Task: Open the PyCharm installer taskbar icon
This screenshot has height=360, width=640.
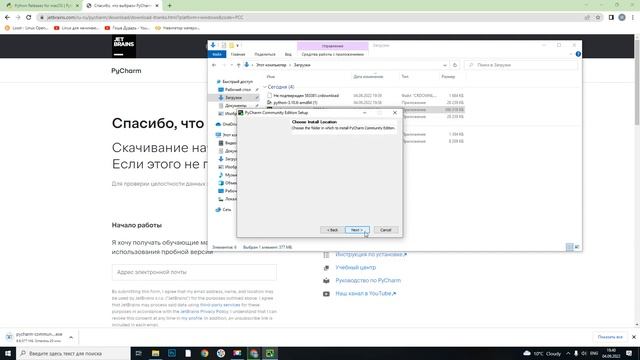Action: point(270,353)
